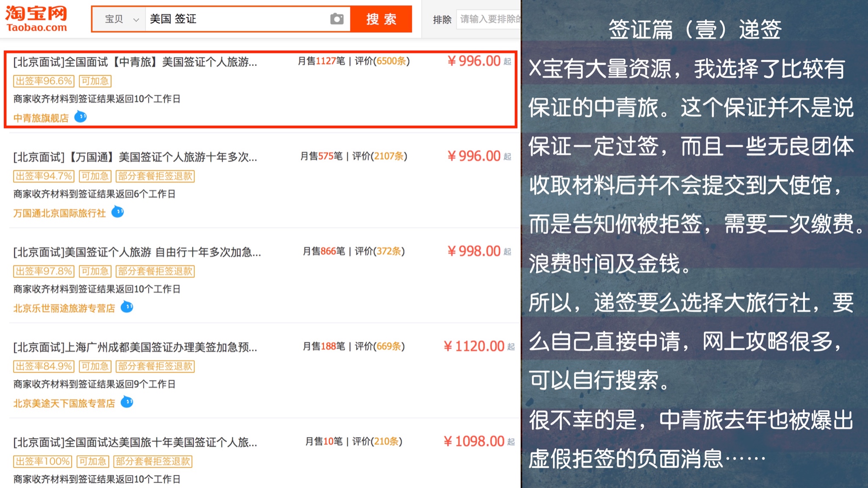Click the 出签率96.6% tag
The width and height of the screenshot is (868, 488).
44,81
